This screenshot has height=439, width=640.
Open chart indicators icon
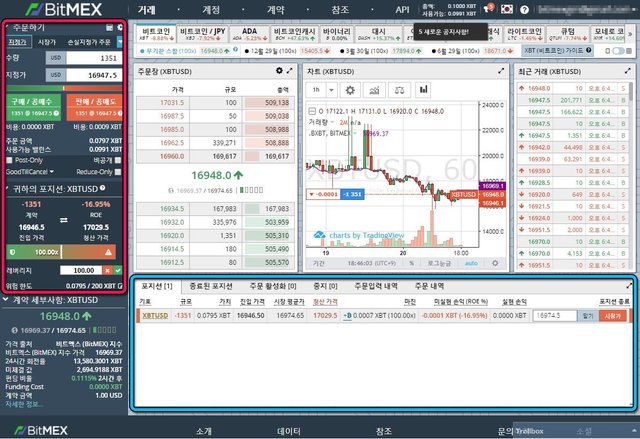click(x=374, y=90)
